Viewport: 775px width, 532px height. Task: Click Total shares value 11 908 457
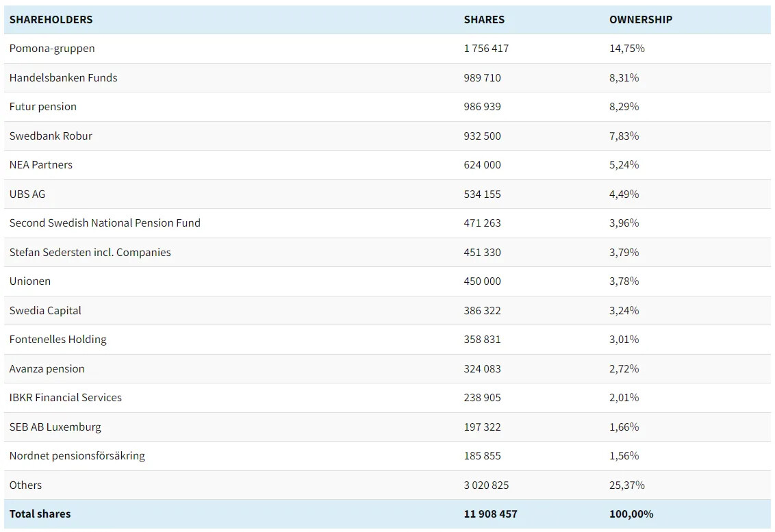[x=490, y=514]
